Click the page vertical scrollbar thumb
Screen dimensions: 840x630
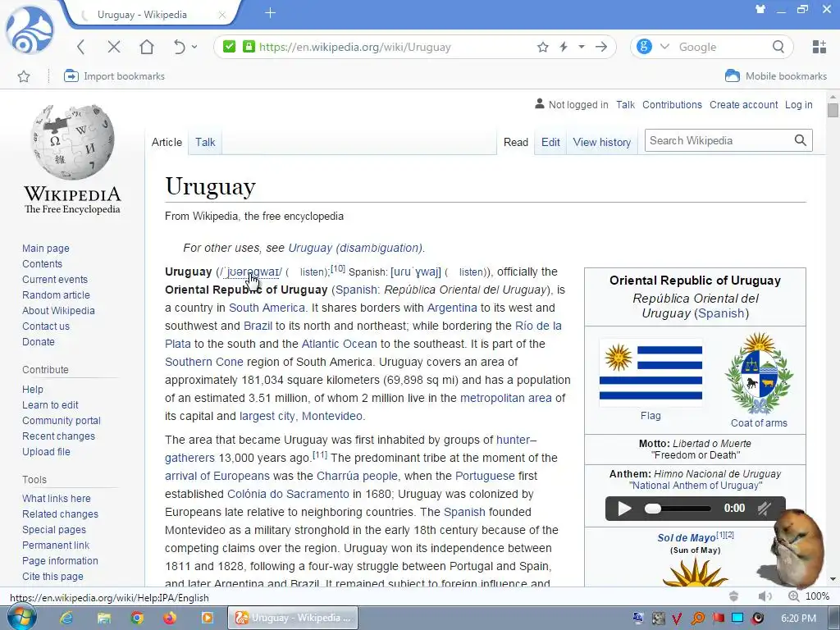coord(833,110)
